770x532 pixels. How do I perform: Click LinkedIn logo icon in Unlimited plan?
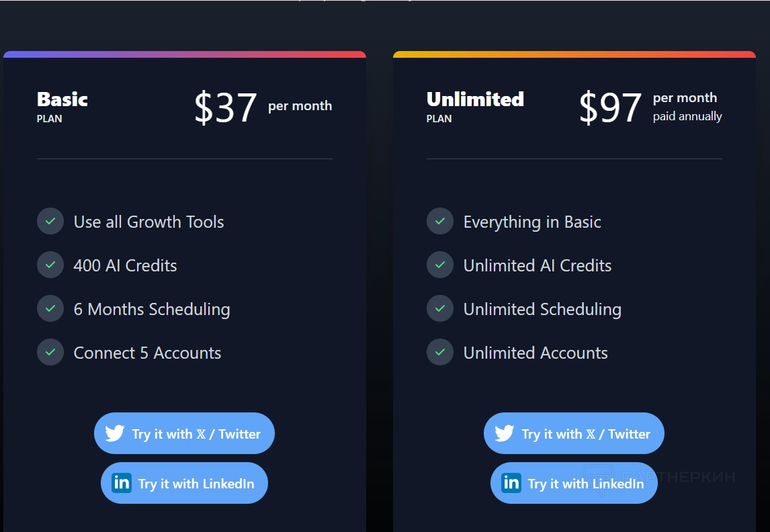click(x=511, y=483)
